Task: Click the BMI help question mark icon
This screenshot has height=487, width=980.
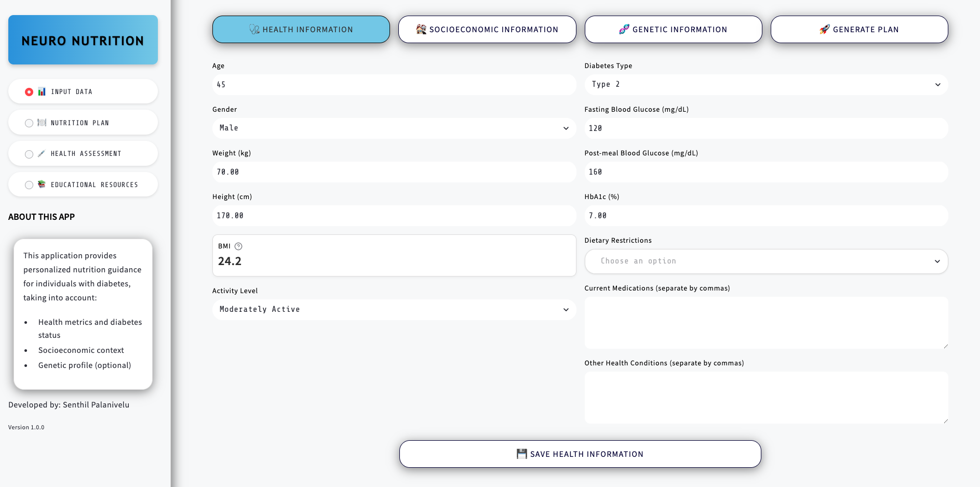Action: (x=238, y=246)
